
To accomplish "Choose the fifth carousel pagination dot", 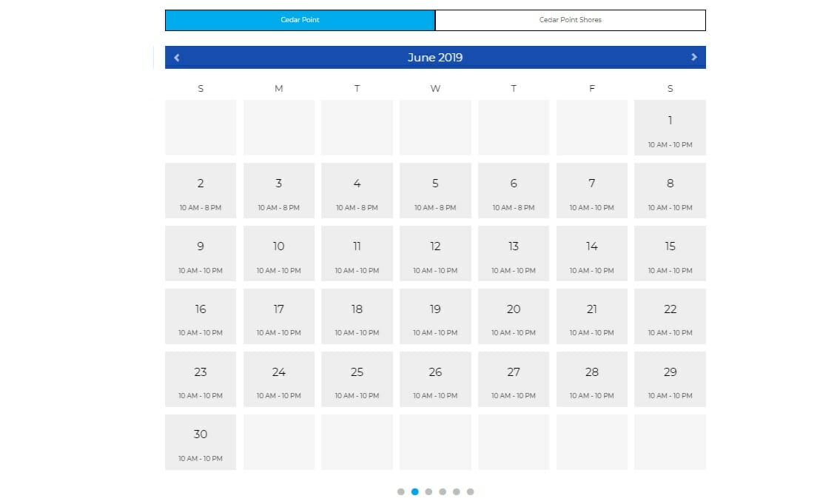I will [x=457, y=491].
